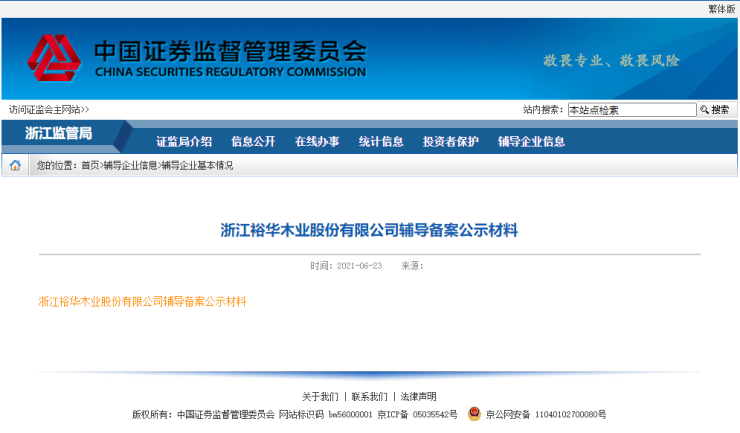
Task: Open the 证监局介绍 menu
Action: tap(184, 142)
